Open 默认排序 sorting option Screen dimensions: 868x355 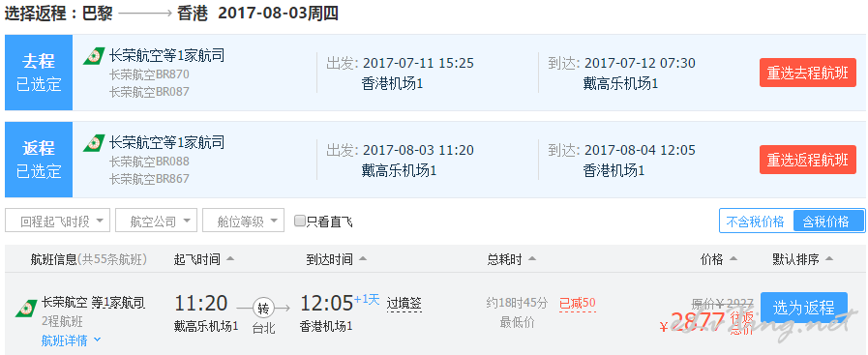(x=802, y=259)
